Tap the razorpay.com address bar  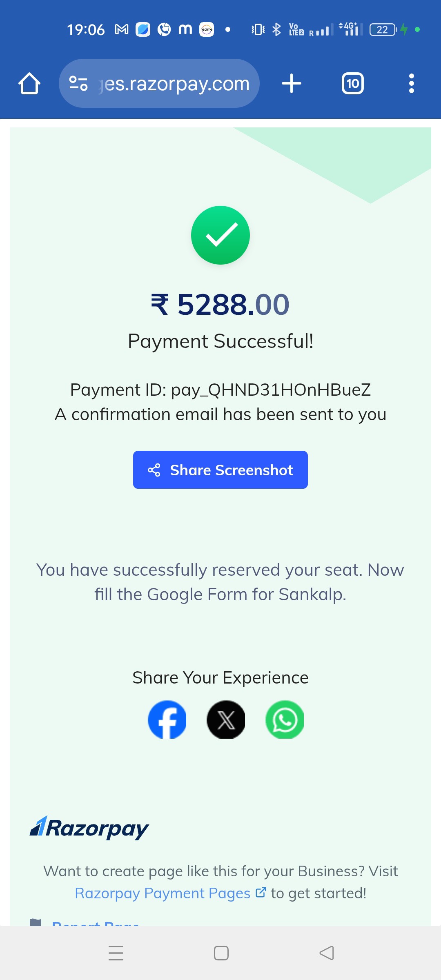pos(159,83)
